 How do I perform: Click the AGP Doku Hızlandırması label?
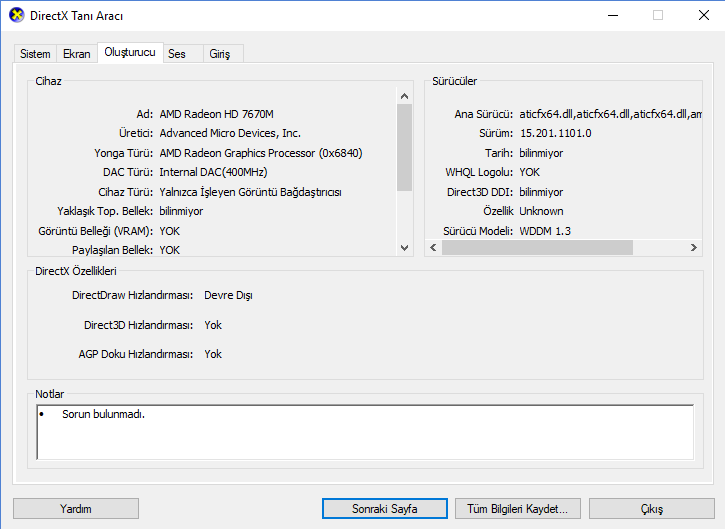pos(135,354)
